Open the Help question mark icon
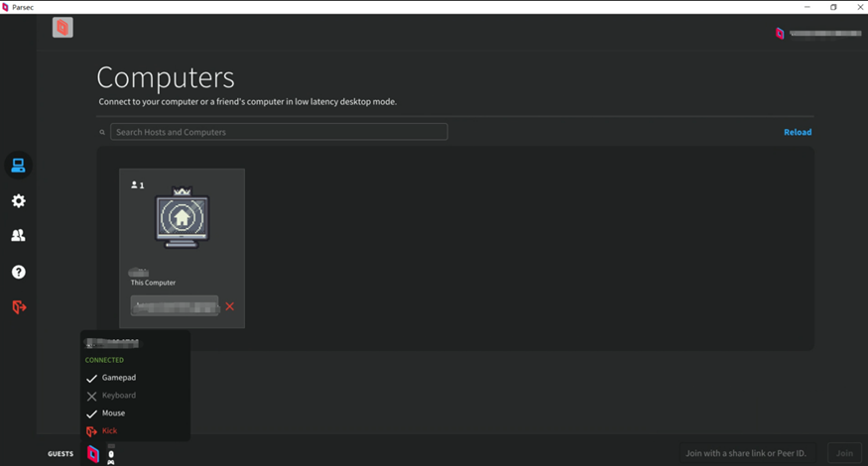Viewport: 868px width, 466px height. tap(18, 272)
